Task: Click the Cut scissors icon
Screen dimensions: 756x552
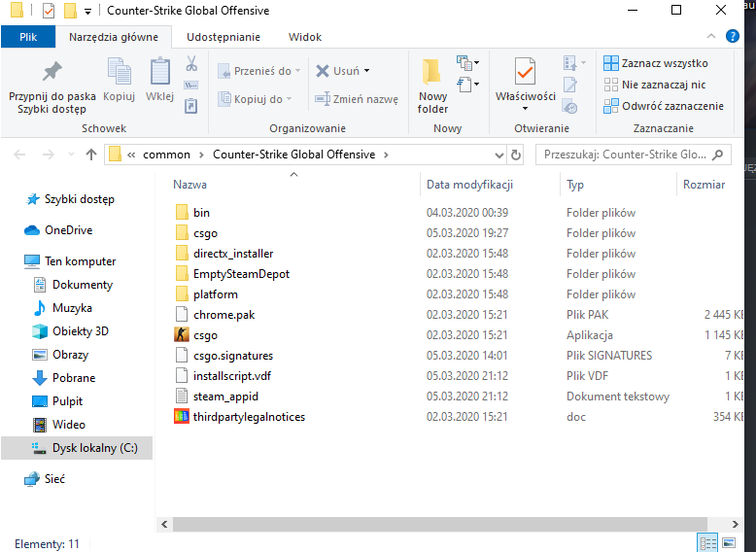Action: pos(190,63)
